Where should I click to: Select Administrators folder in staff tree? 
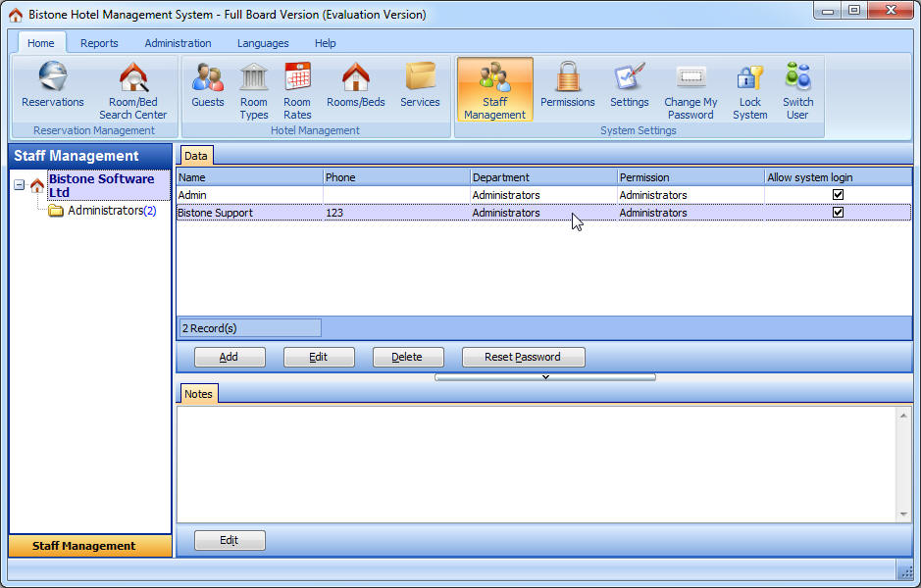105,211
